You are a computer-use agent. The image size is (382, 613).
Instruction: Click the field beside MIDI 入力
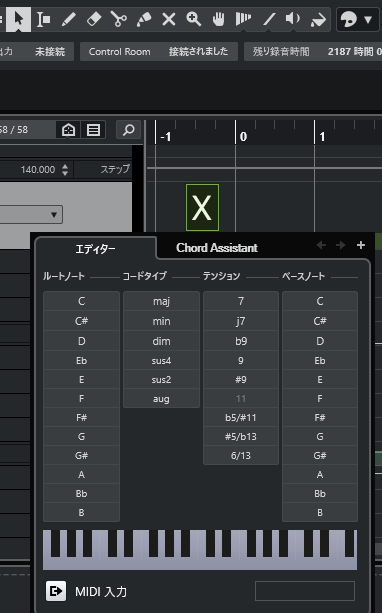[305, 591]
